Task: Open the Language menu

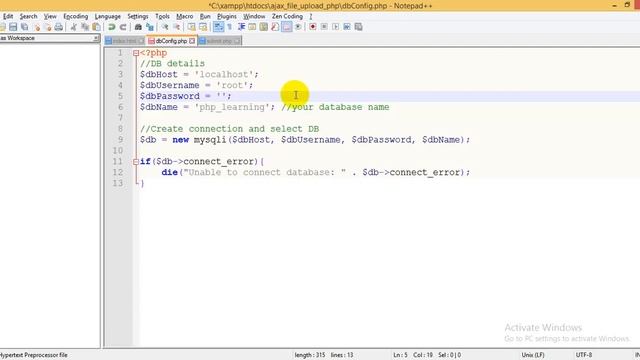Action: tap(108, 16)
